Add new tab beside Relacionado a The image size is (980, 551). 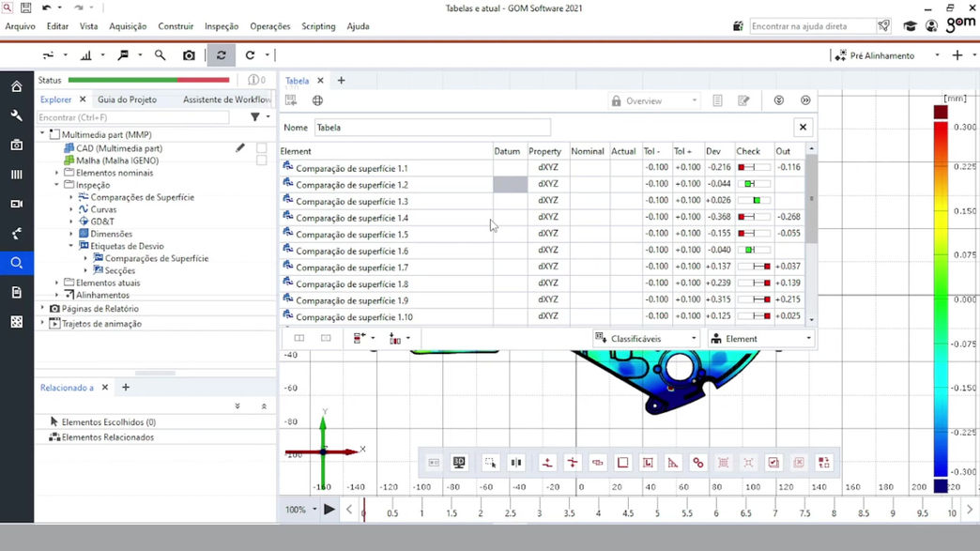tap(126, 388)
